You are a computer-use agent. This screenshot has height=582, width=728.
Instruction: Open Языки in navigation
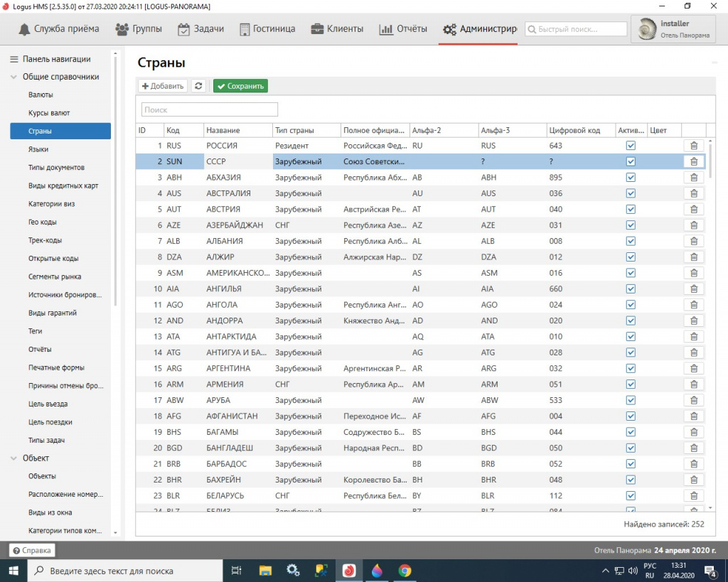click(38, 149)
